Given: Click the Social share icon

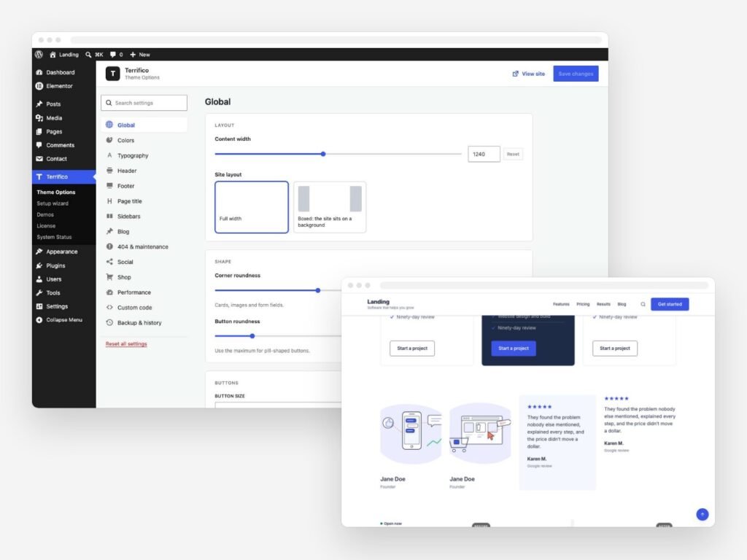Looking at the screenshot, I should pos(109,262).
